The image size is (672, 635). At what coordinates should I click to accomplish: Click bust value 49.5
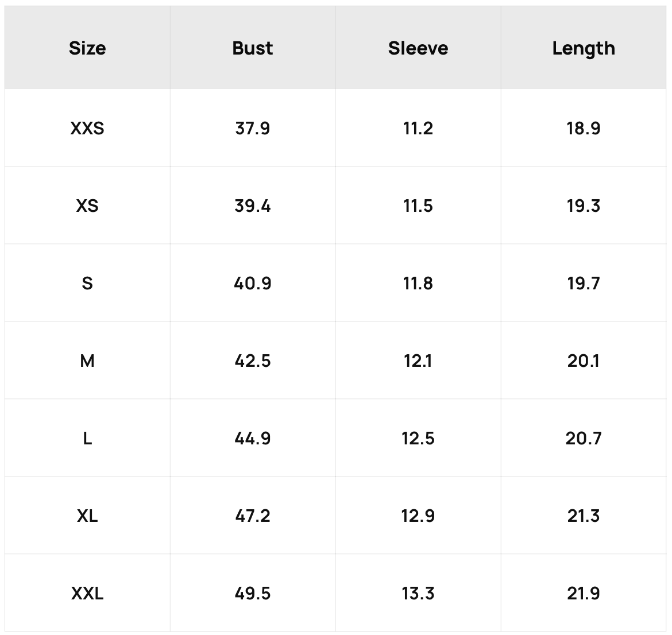pyautogui.click(x=252, y=594)
